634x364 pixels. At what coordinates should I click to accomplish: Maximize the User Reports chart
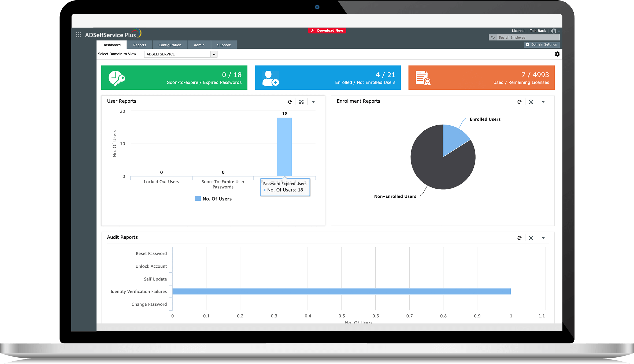(301, 102)
